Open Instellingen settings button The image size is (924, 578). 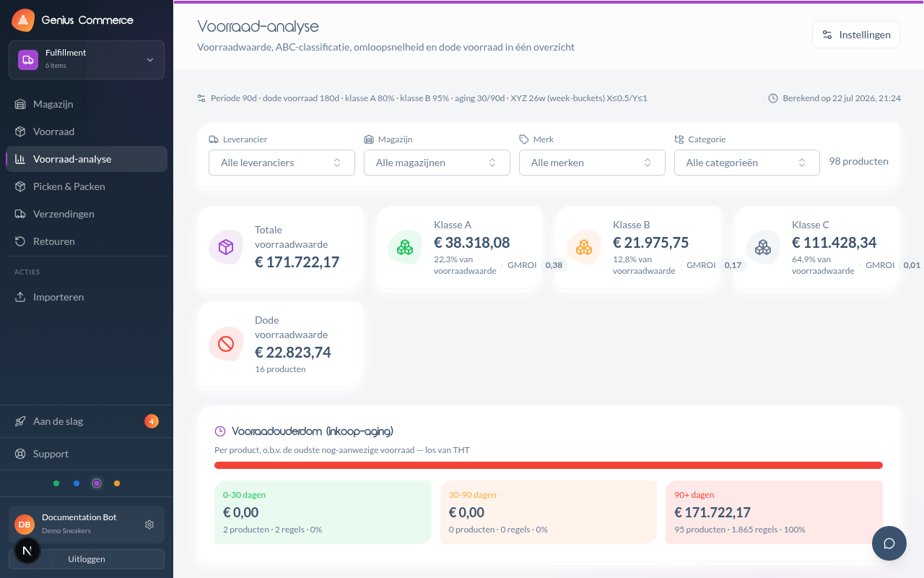pos(856,35)
